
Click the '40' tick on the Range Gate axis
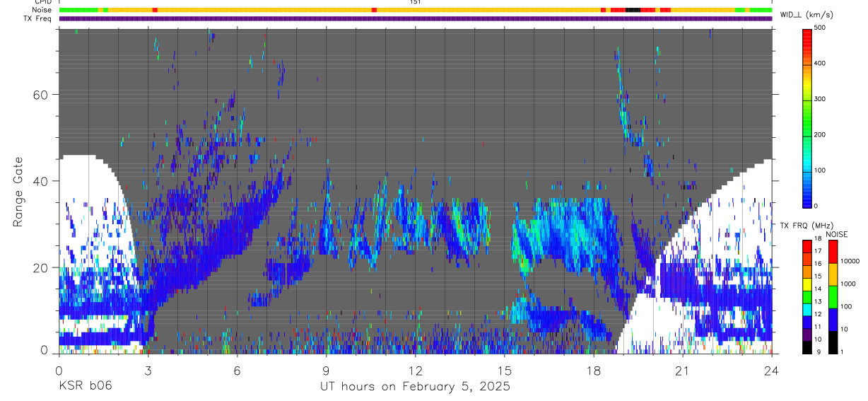click(x=42, y=181)
